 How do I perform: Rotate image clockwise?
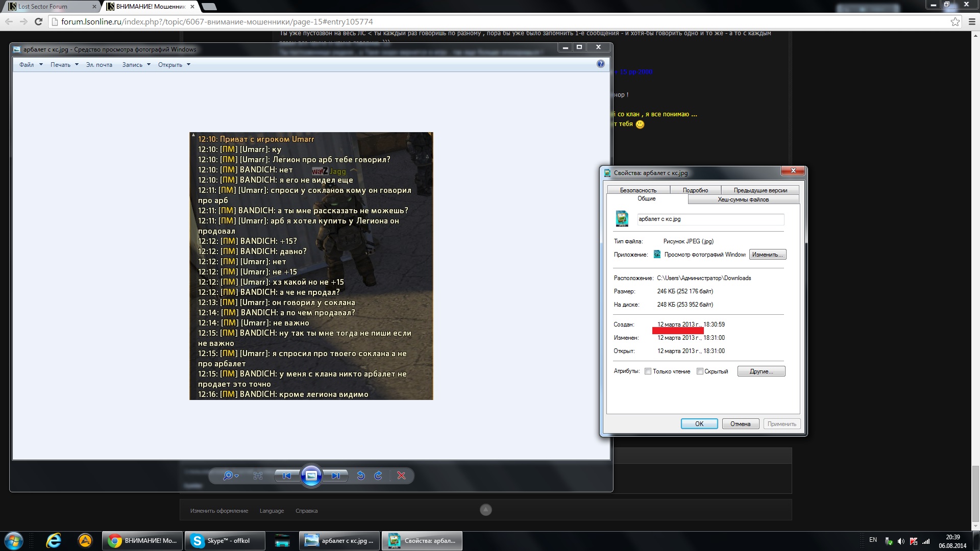click(x=378, y=475)
